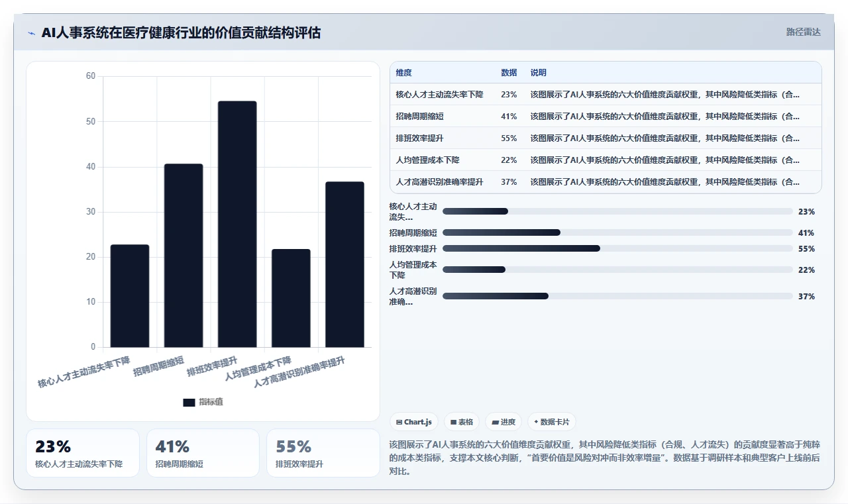Click the 招聘周期缩短 label on the chart x-axis

tap(159, 366)
